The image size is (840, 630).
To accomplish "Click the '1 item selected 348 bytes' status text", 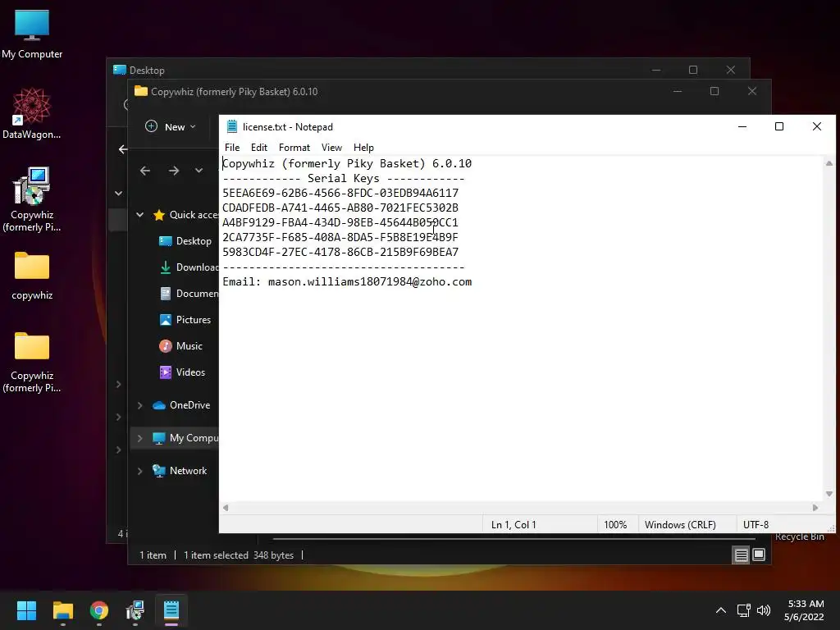I will pos(239,555).
